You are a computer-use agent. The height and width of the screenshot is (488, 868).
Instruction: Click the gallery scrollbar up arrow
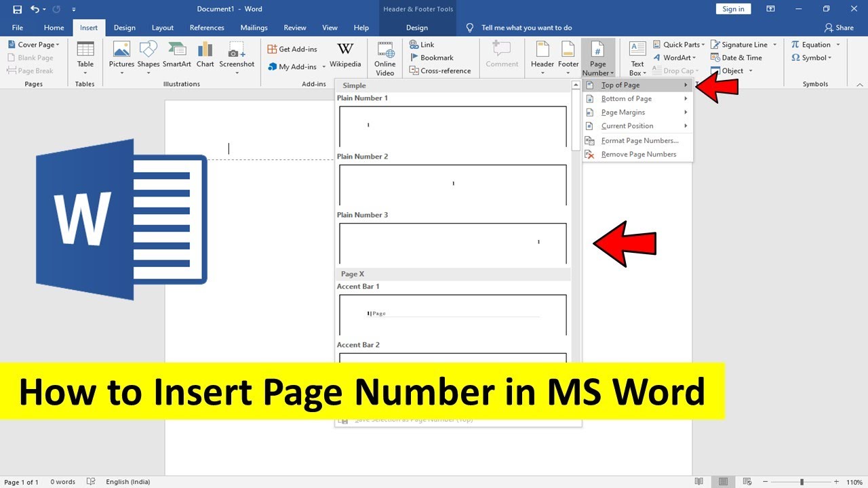point(576,85)
